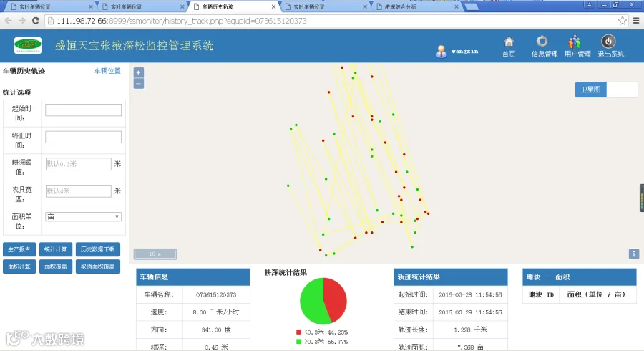Click the 农具宽度 input field

[78, 191]
